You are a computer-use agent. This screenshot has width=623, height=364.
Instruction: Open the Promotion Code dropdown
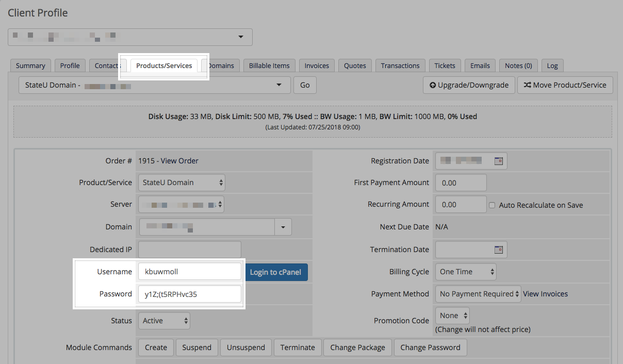coord(452,316)
